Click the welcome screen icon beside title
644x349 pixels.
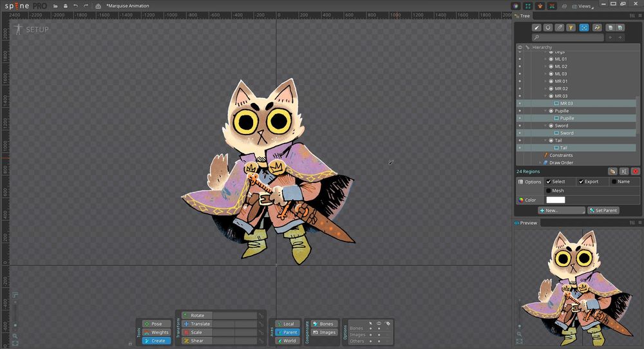click(98, 6)
